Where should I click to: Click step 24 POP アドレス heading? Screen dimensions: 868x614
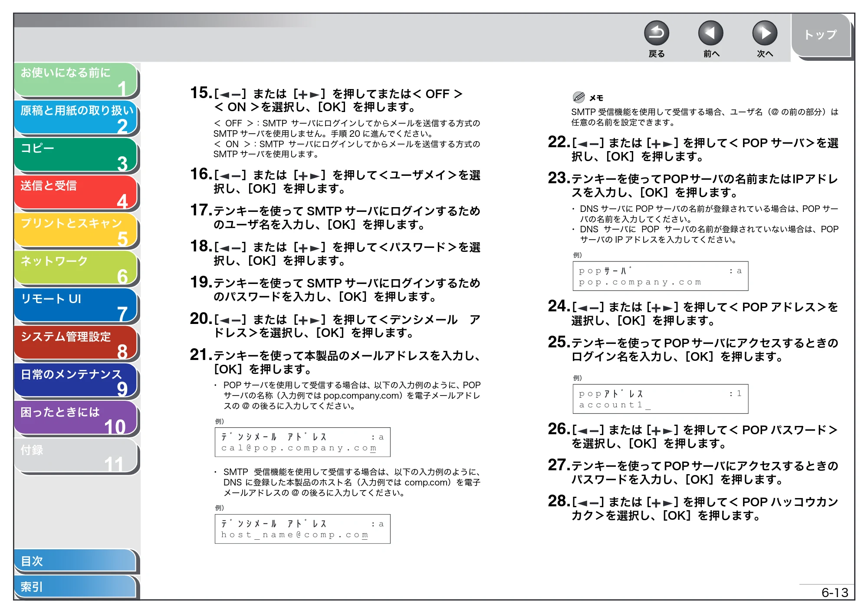point(693,313)
